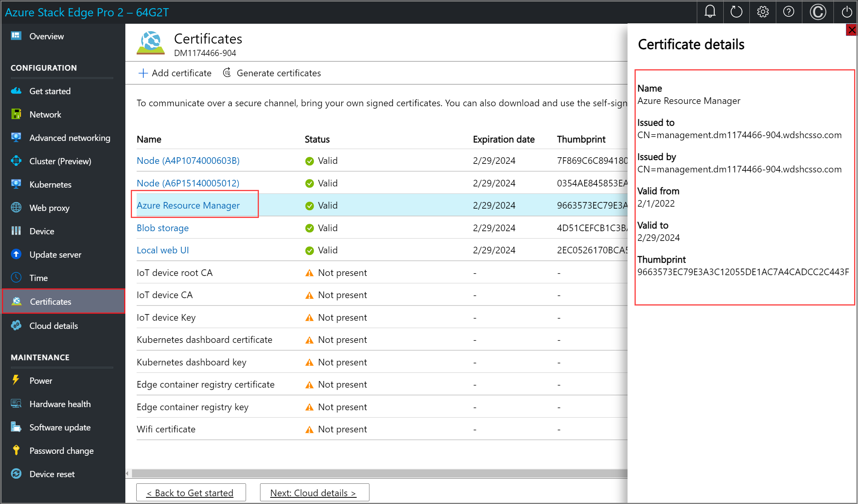
Task: Click the power icon at top right
Action: (x=846, y=12)
